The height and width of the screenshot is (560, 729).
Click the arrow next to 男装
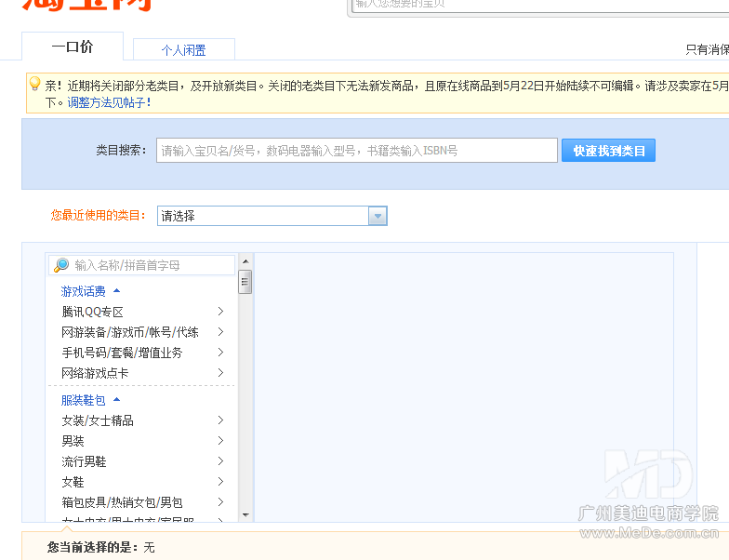click(x=220, y=441)
